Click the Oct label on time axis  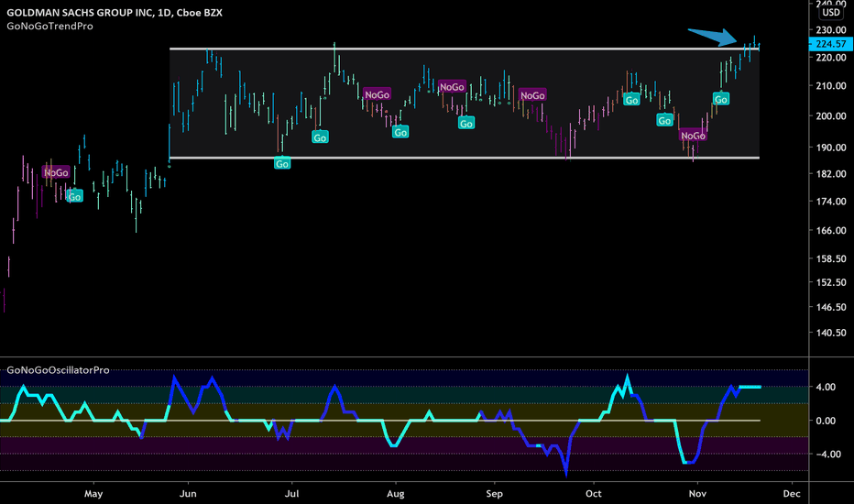(x=593, y=494)
